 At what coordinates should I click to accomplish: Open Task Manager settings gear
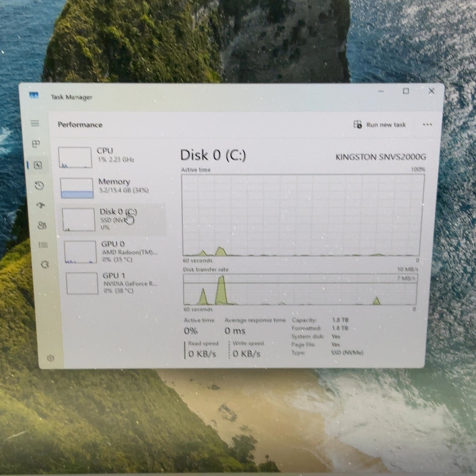(x=50, y=358)
